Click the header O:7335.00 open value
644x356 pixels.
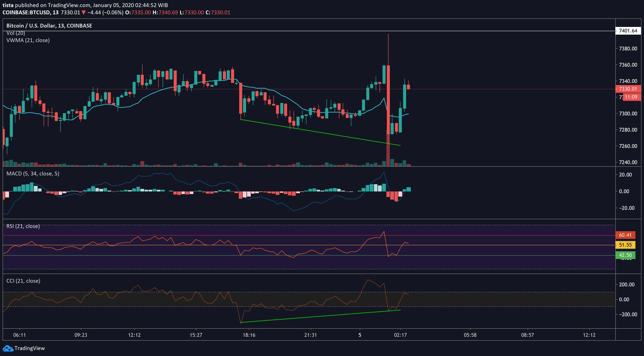point(138,12)
